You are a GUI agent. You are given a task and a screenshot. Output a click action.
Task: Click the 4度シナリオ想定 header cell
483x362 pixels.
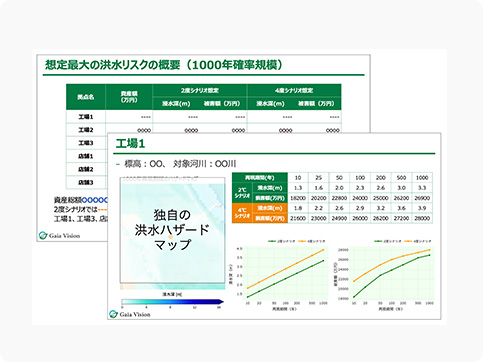click(294, 90)
